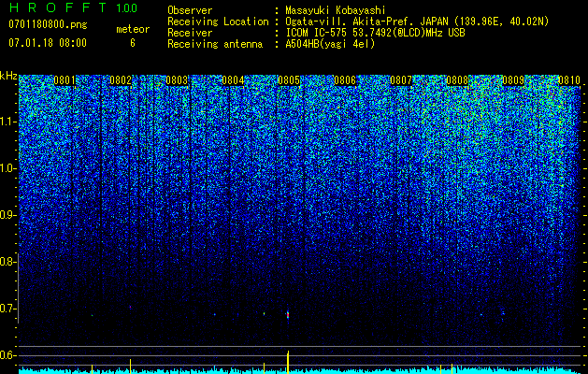
Task: Click the kHz axis unit label
Action: (x=8, y=76)
